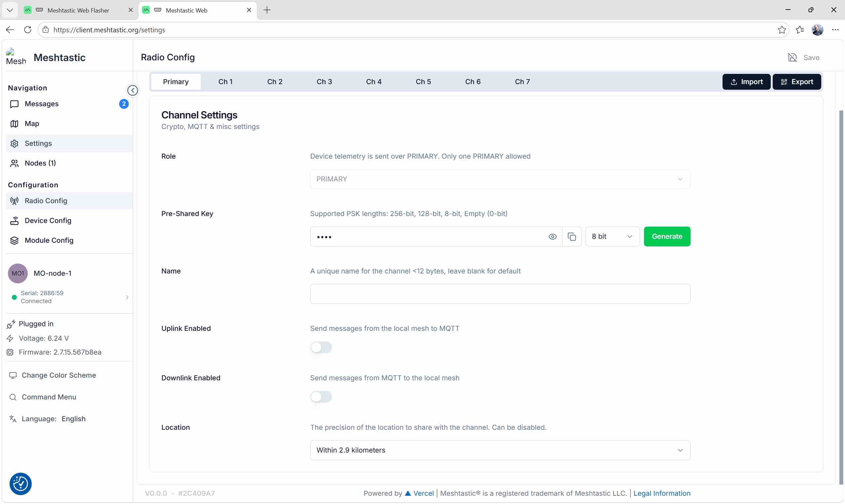Copy the Pre-Shared Key to clipboard
This screenshot has height=504, width=845.
coord(572,236)
